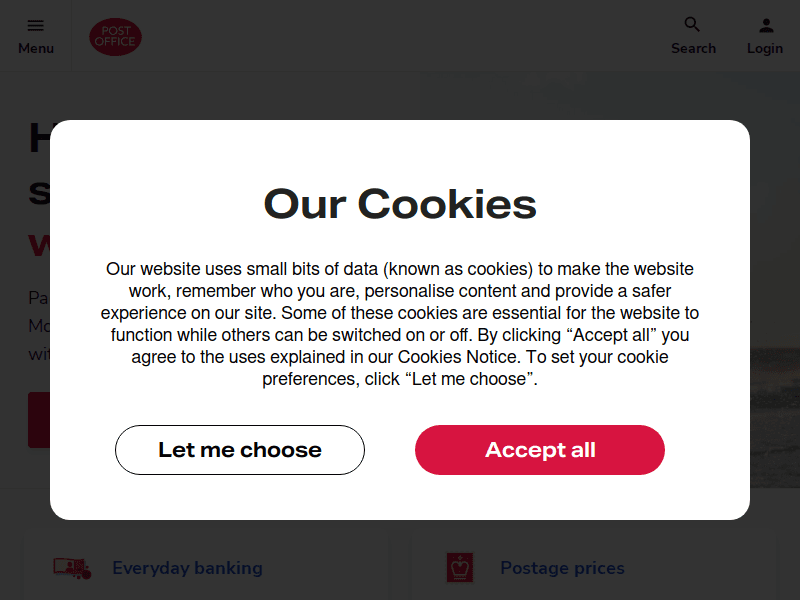Open the hamburger Menu icon
800x600 pixels.
[x=35, y=26]
